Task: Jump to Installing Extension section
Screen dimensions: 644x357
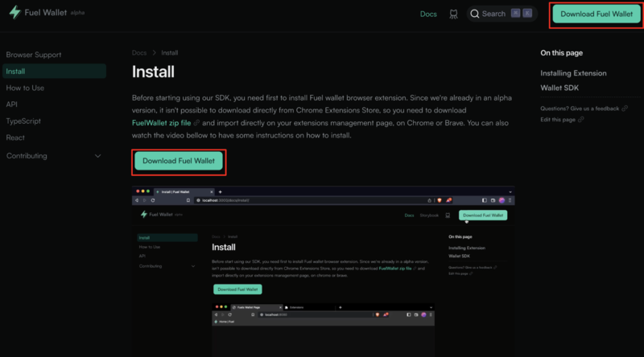Action: click(x=573, y=73)
